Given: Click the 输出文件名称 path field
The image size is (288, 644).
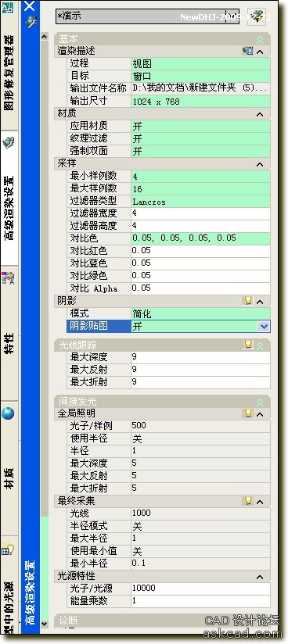Looking at the screenshot, I should [200, 88].
